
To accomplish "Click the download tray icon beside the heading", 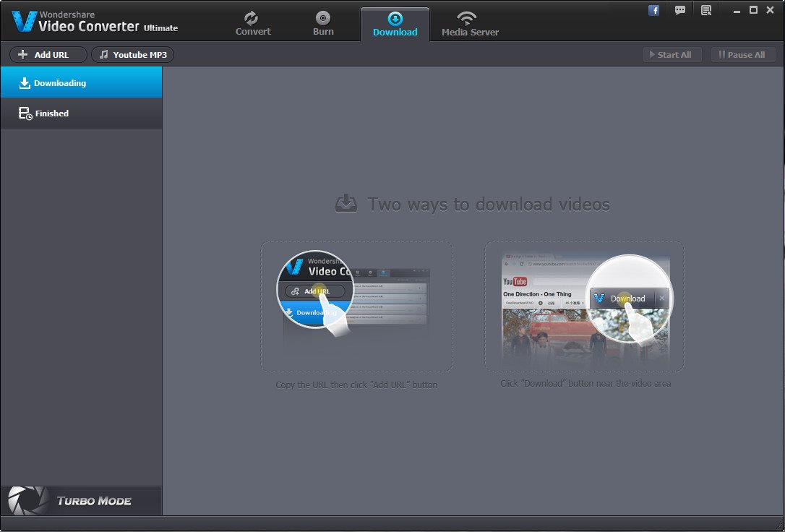I will pyautogui.click(x=346, y=204).
